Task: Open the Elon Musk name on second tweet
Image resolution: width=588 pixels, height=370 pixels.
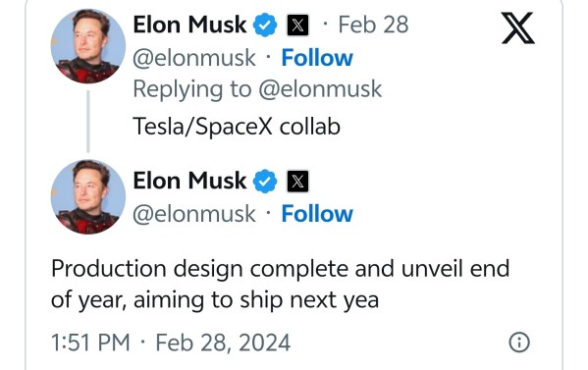Action: [x=189, y=181]
